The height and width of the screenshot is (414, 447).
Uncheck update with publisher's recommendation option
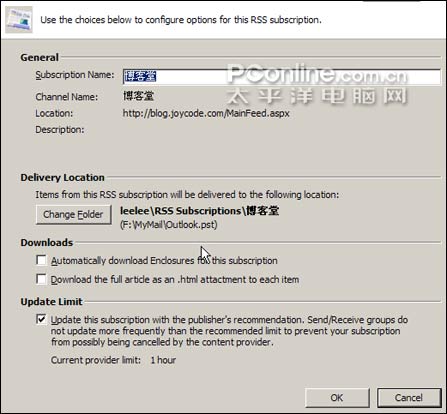pyautogui.click(x=41, y=319)
